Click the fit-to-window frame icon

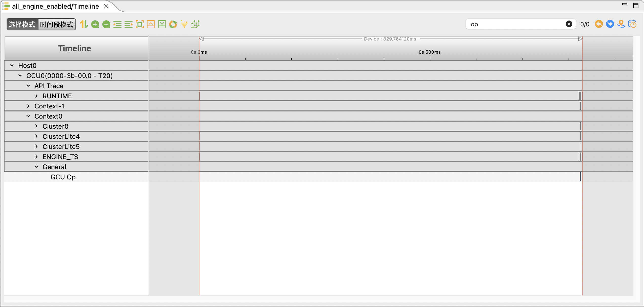[140, 24]
